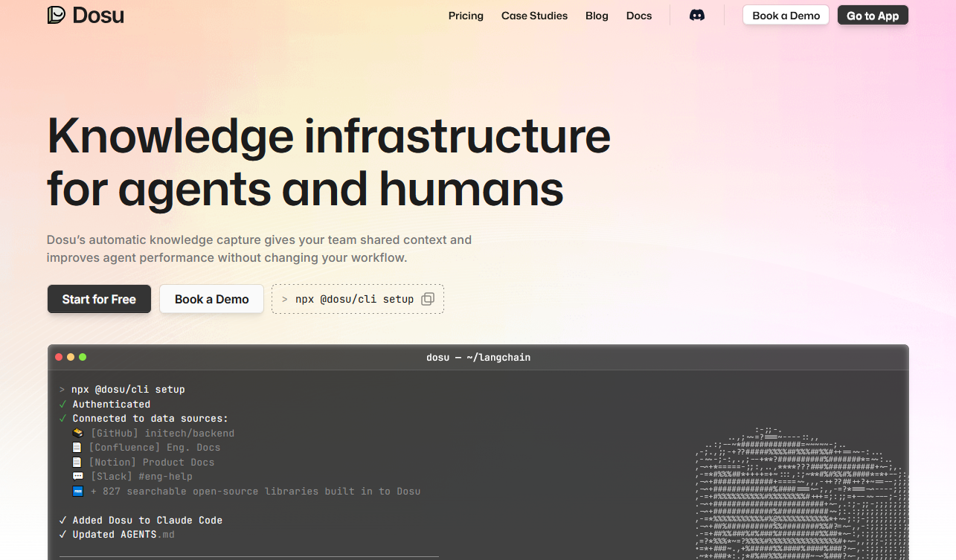
Task: Navigate to Docs
Action: coord(639,16)
